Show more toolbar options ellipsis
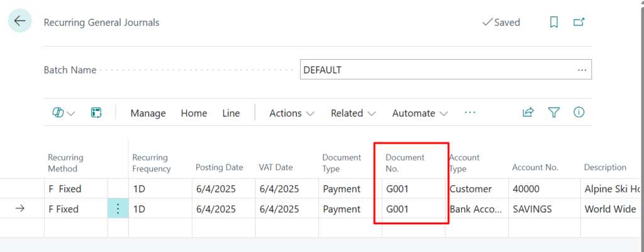This screenshot has height=252, width=644. coord(470,113)
